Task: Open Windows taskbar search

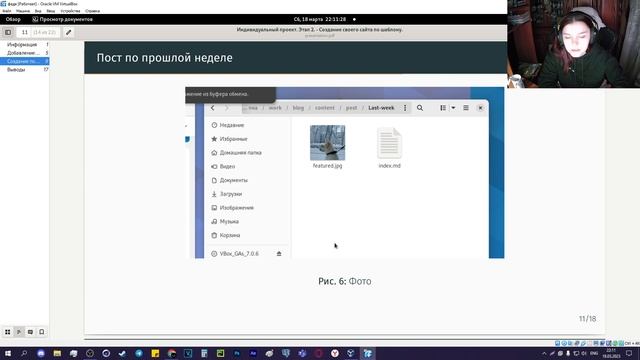Action: coord(24,353)
